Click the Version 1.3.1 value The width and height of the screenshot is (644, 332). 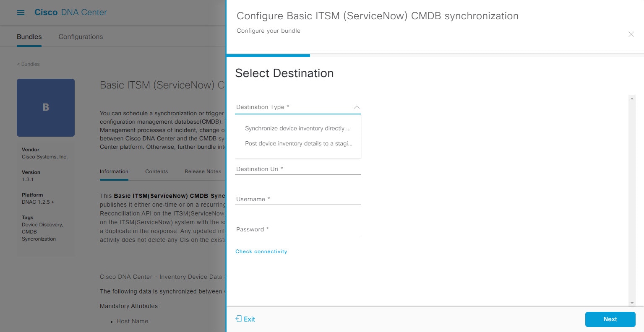coord(28,179)
